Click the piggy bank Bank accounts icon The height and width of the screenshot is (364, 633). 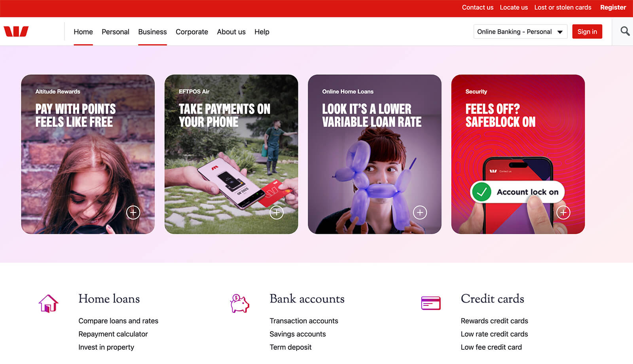(239, 303)
